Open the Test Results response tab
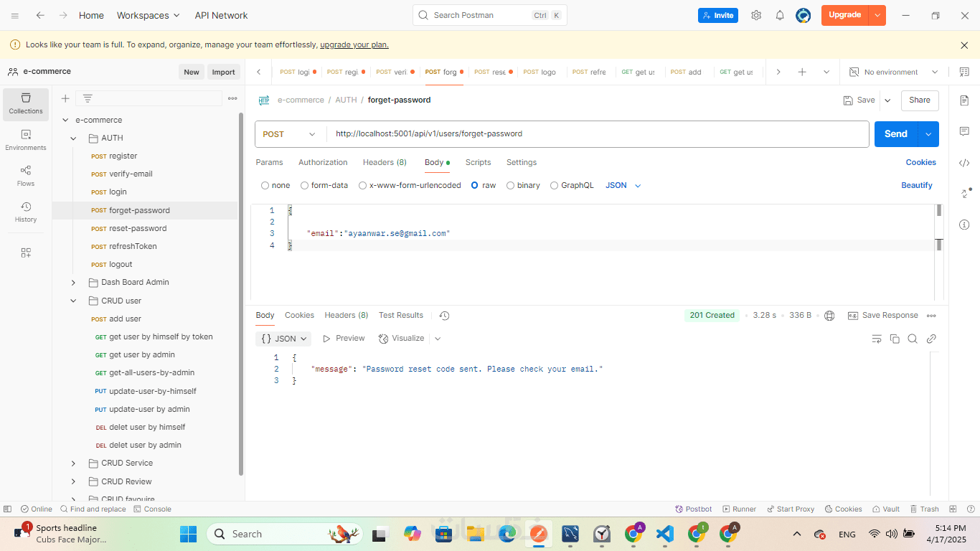The width and height of the screenshot is (980, 551). (401, 316)
